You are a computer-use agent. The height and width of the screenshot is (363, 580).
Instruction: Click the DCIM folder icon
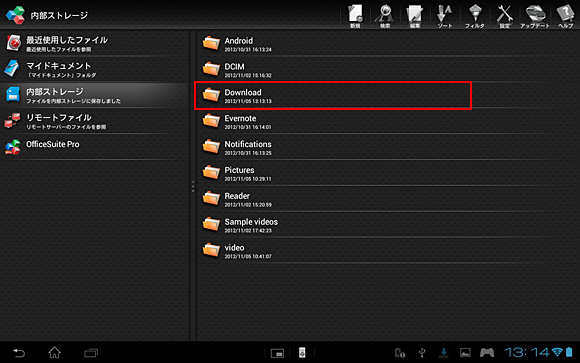tap(211, 69)
